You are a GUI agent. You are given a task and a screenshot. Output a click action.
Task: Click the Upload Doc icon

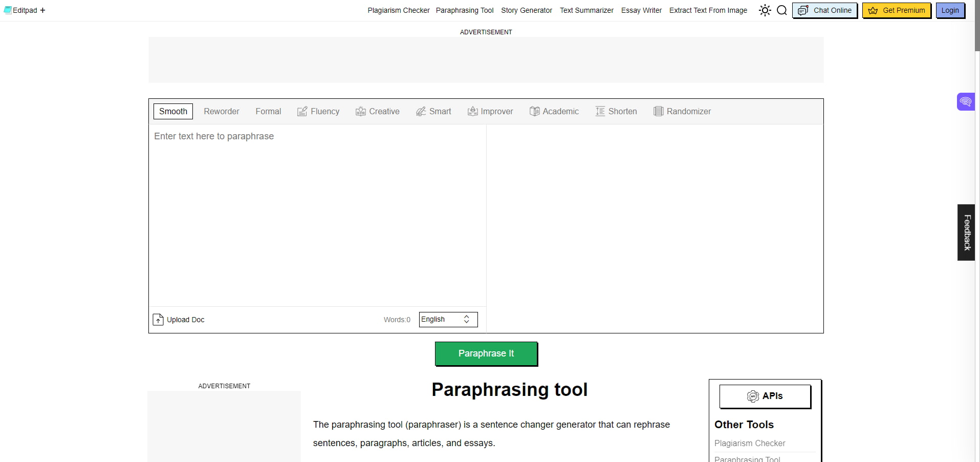(157, 320)
